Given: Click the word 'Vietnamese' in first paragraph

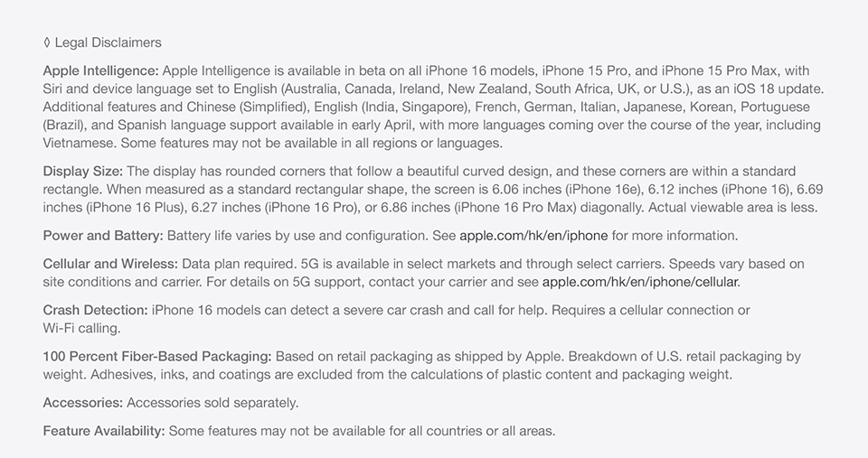Looking at the screenshot, I should (80, 144).
